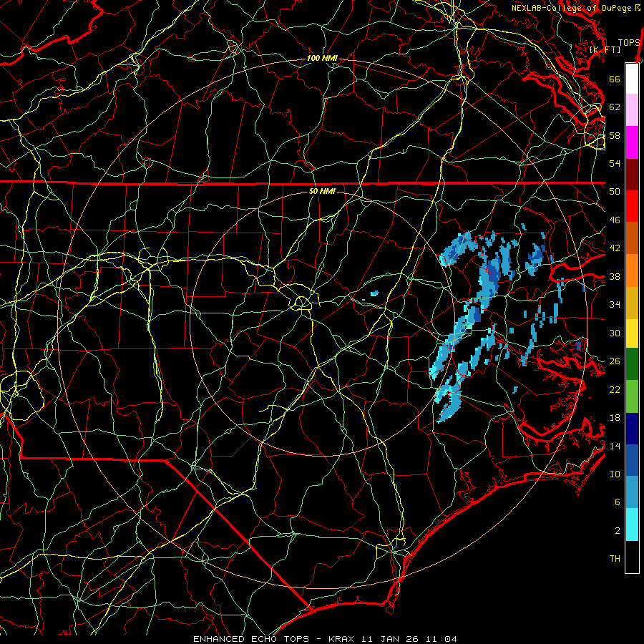644x644 pixels.
Task: Click the black TH threshold legend swatch
Action: pos(632,557)
